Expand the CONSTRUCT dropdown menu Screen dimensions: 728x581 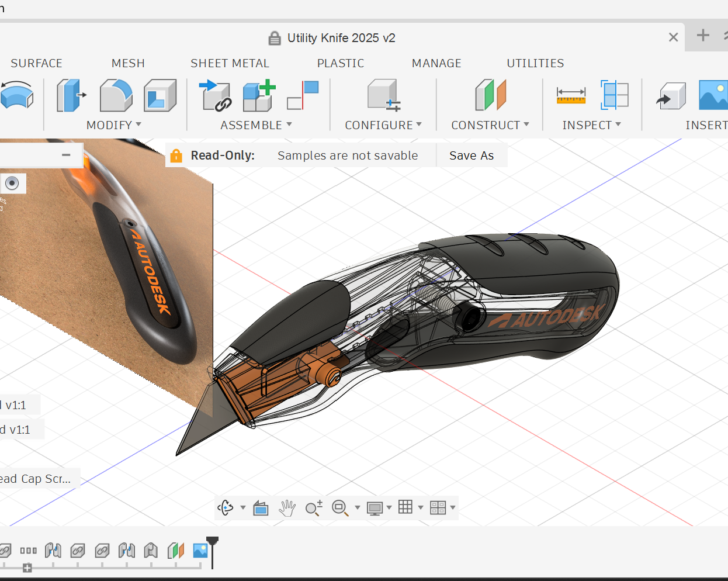(490, 125)
